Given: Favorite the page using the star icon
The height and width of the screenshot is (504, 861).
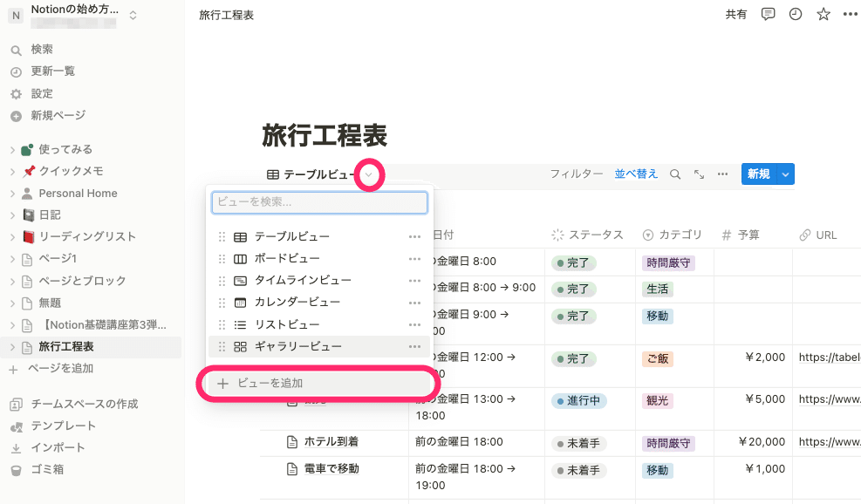Looking at the screenshot, I should [823, 14].
